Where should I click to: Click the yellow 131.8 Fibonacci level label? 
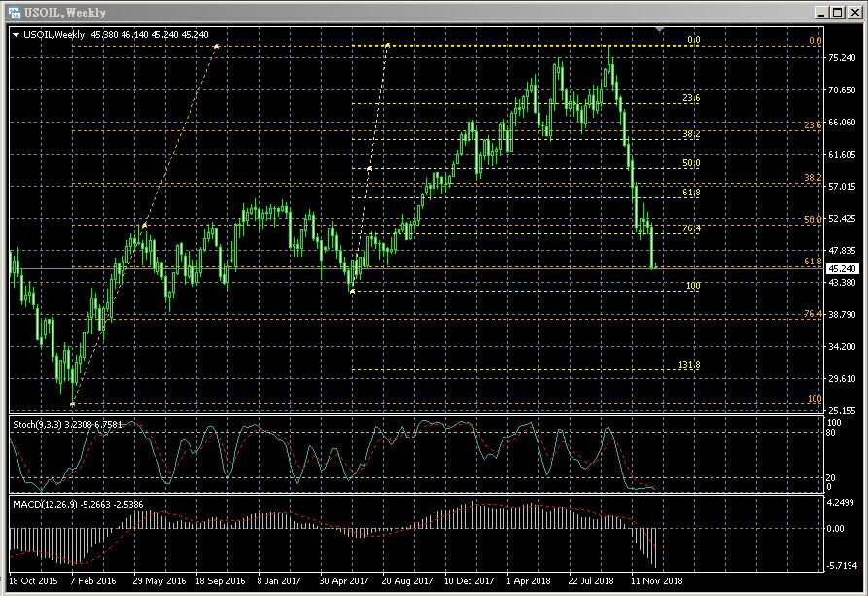[688, 365]
